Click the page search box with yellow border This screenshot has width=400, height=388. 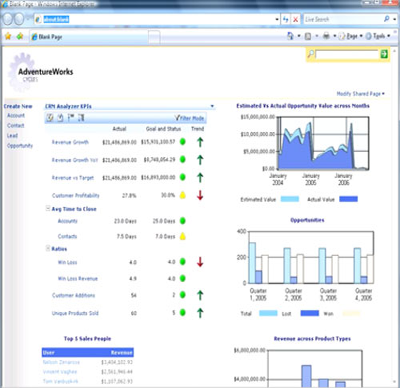[347, 54]
